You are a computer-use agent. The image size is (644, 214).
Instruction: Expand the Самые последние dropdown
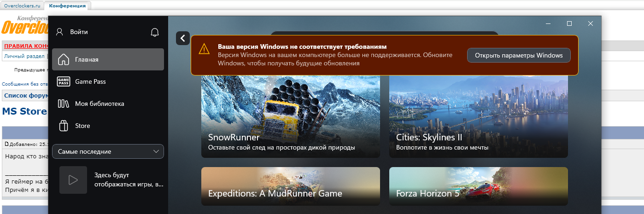[108, 151]
